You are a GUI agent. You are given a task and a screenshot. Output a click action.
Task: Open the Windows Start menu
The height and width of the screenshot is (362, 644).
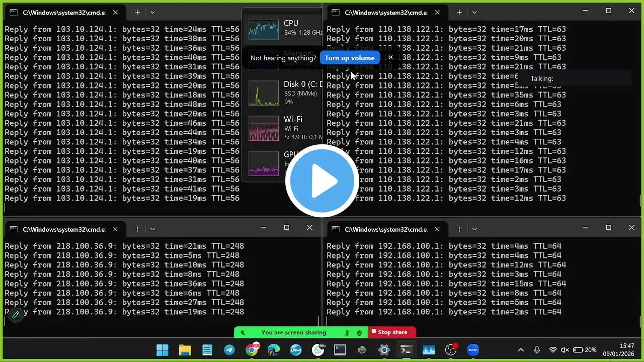[x=163, y=350]
